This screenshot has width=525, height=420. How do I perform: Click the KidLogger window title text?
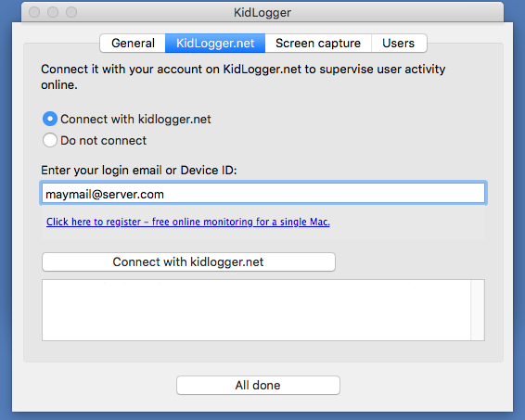[x=262, y=12]
